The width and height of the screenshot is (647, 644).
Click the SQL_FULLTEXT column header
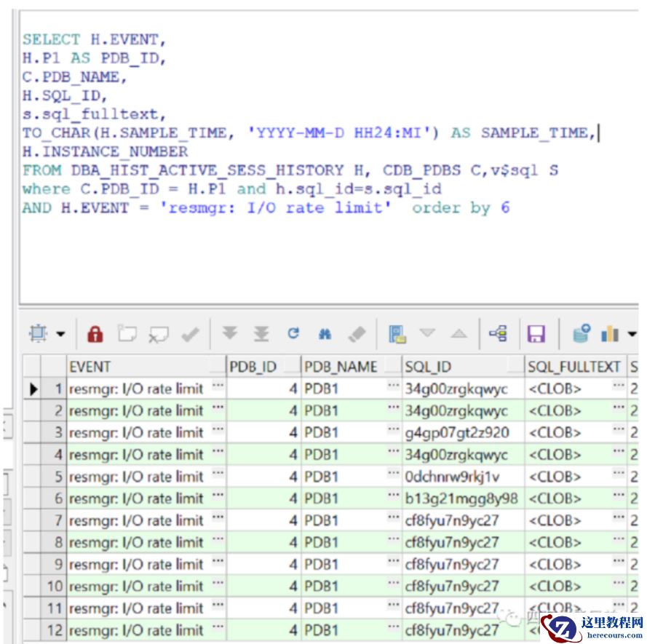pyautogui.click(x=575, y=366)
